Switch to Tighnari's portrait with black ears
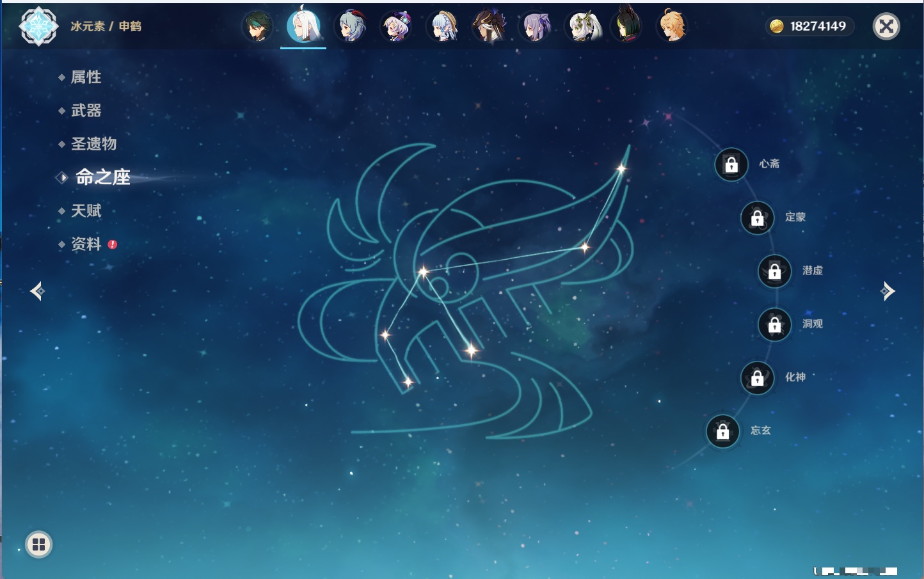Viewport: 924px width, 579px height. pos(628,25)
